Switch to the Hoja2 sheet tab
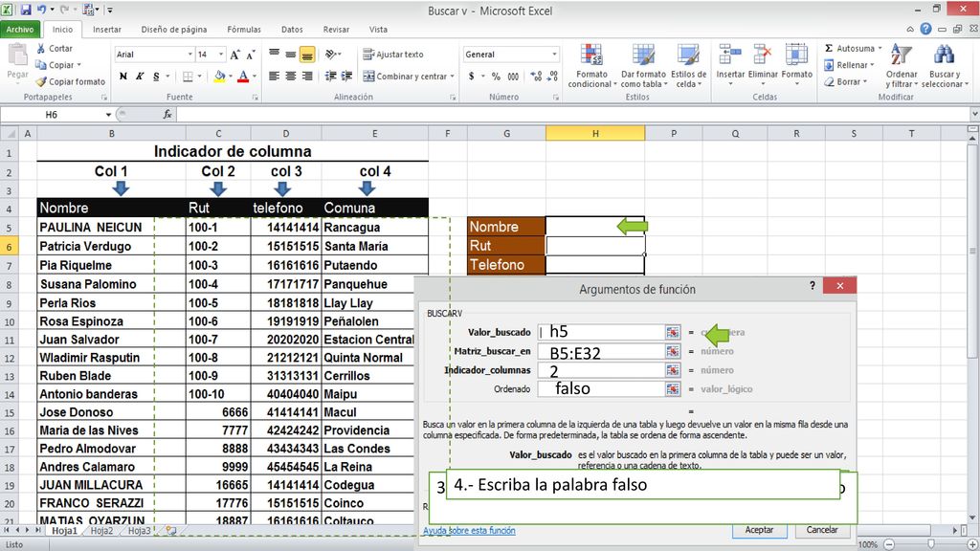Screen dimensions: 980x551 pyautogui.click(x=101, y=530)
